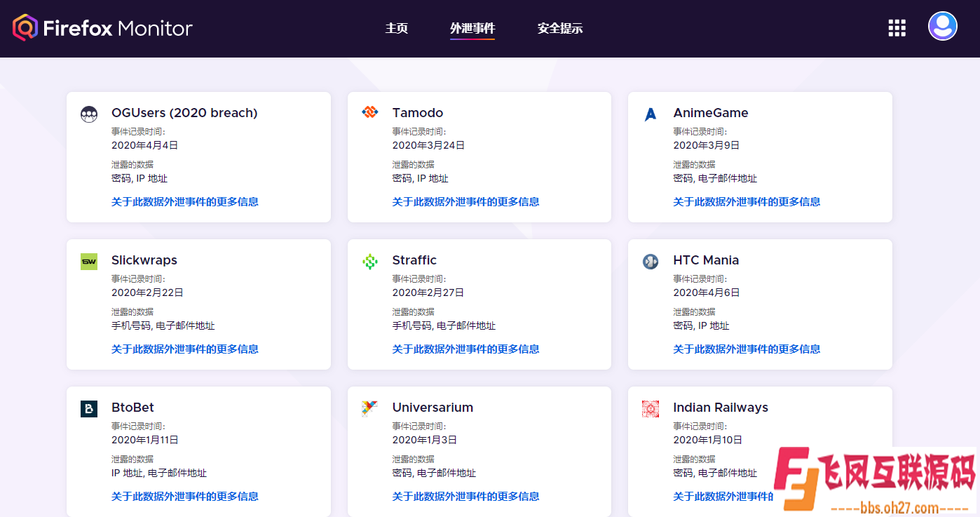Open more info link for Slickwraps breach
Viewport: 980px width, 517px height.
click(185, 349)
